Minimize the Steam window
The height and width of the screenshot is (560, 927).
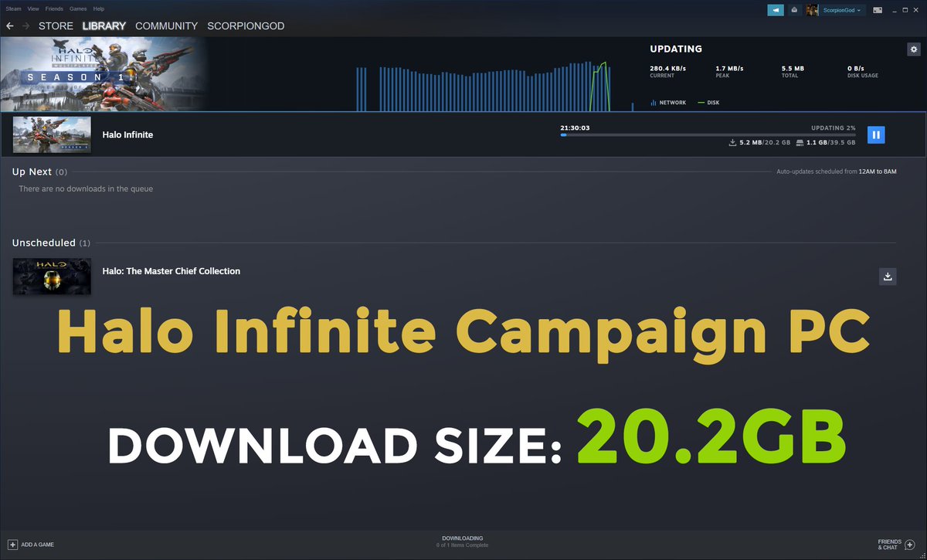[x=895, y=10]
